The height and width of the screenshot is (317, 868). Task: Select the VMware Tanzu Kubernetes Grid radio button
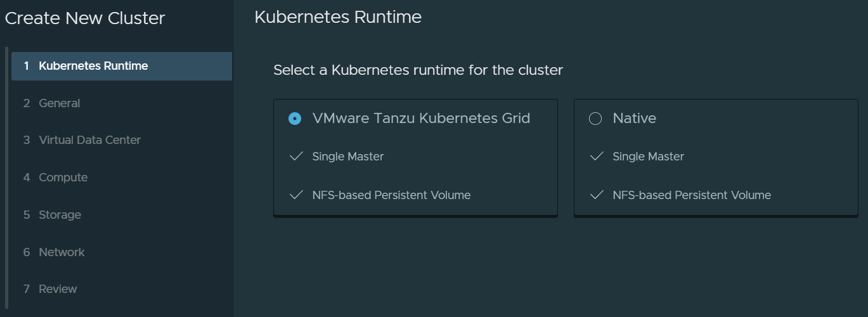coord(295,119)
